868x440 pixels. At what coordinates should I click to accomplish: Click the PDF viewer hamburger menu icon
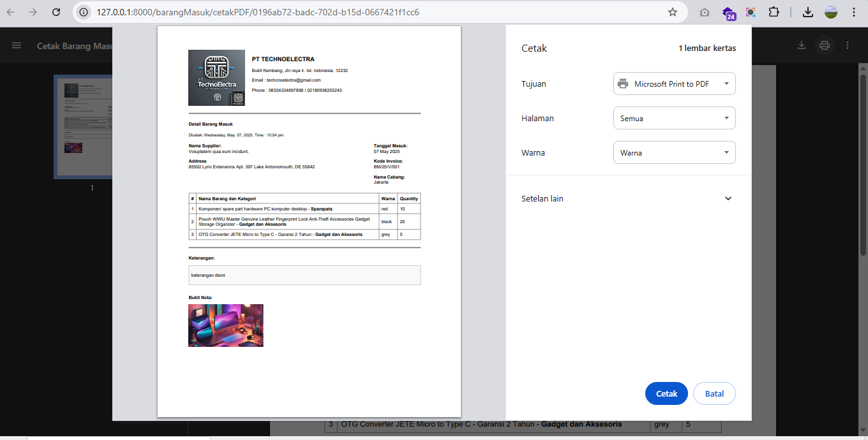click(x=17, y=45)
